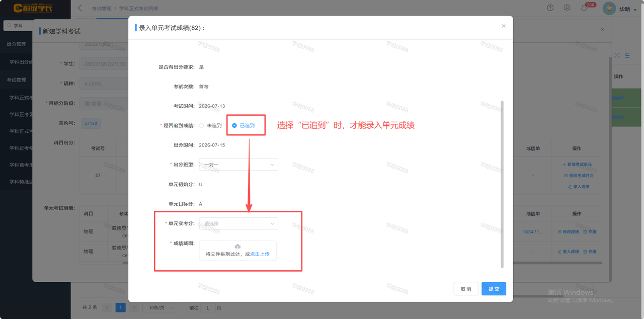This screenshot has width=644, height=319.
Task: Open the table column settings icon
Action: tap(627, 55)
